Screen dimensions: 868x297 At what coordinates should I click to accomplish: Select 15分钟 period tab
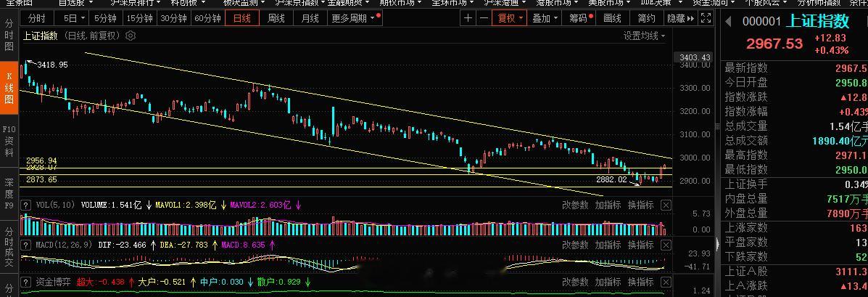tap(139, 18)
